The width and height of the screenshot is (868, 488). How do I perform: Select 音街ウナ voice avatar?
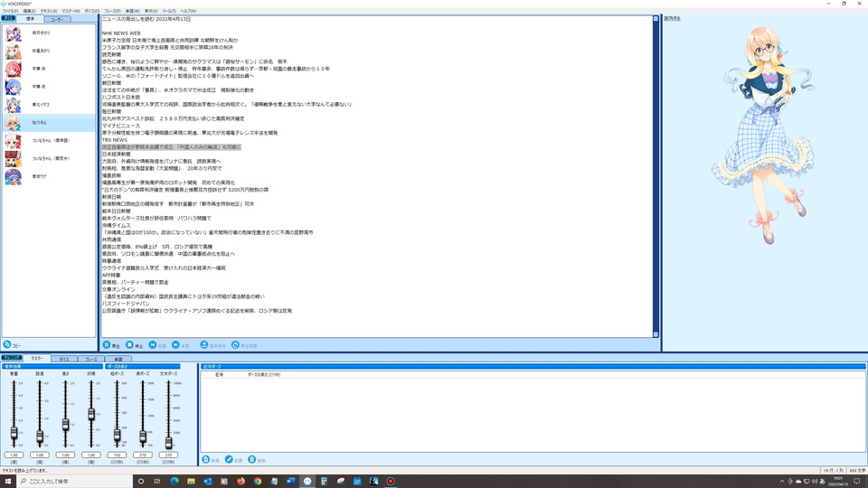pos(14,177)
